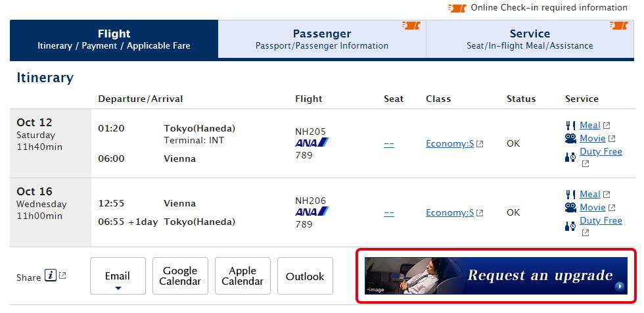Click the duty free bottle icon for NH206
This screenshot has height=313, width=644.
click(x=570, y=225)
